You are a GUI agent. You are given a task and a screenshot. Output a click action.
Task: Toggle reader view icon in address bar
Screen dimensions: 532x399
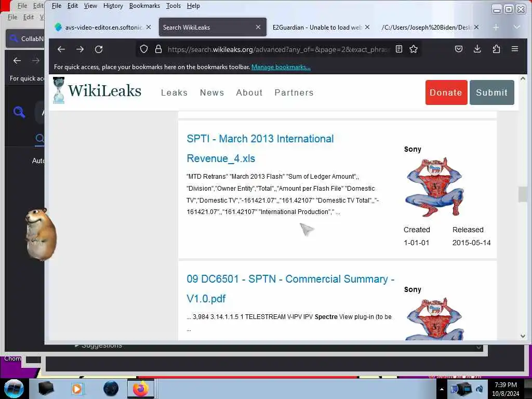pos(399,49)
